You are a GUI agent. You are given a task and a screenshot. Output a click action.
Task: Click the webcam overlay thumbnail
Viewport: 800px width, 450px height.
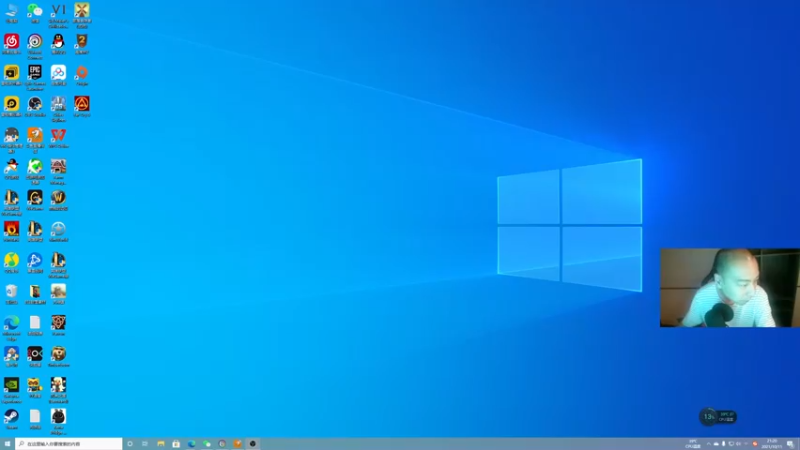(730, 288)
